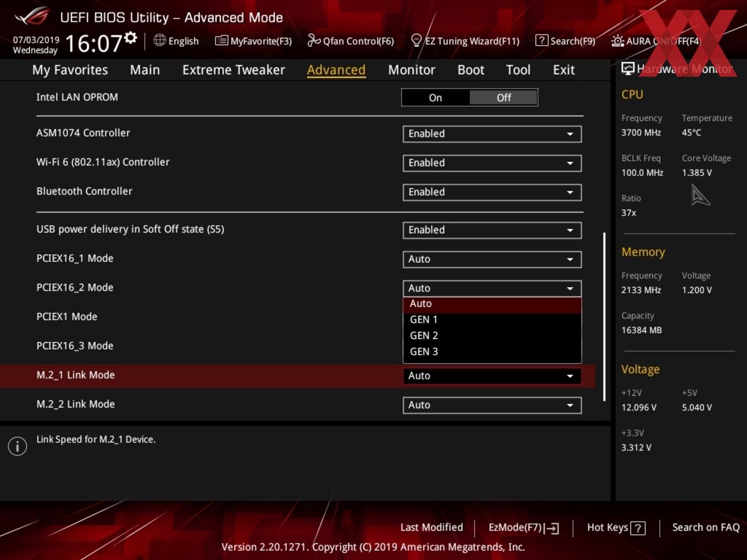
Task: Click the Hardware Monitor screen icon
Action: pyautogui.click(x=628, y=69)
